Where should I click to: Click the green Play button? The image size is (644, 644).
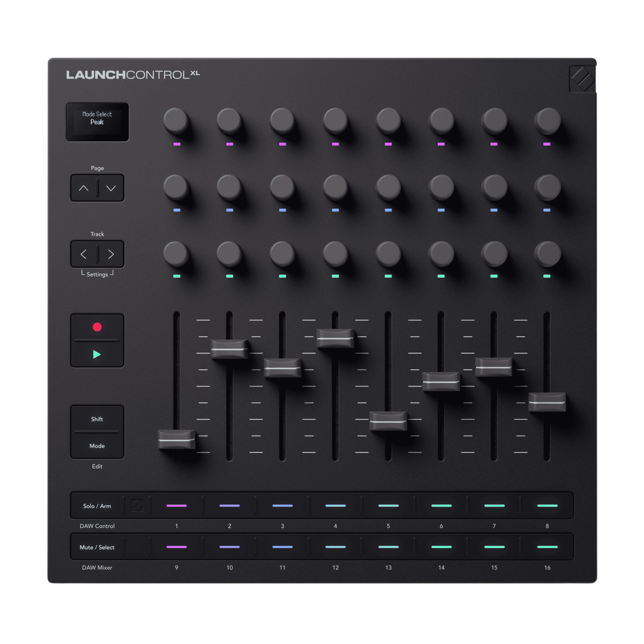(97, 354)
